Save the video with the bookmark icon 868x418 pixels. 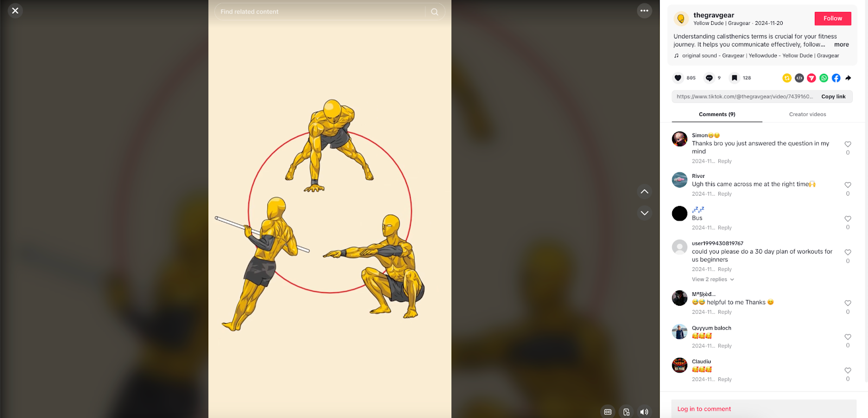[x=734, y=78]
